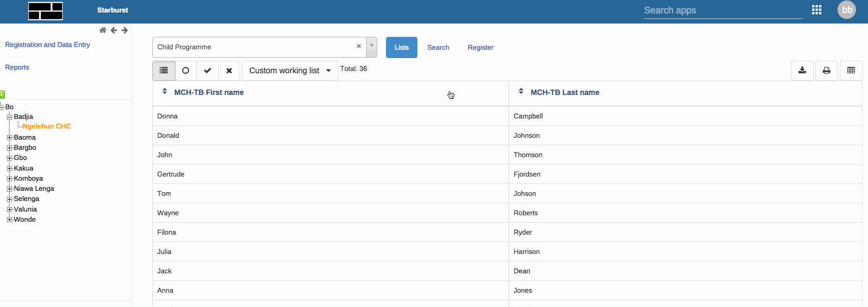Filter by active enrollments circle button
Image resolution: width=868 pixels, height=307 pixels.
click(x=186, y=71)
